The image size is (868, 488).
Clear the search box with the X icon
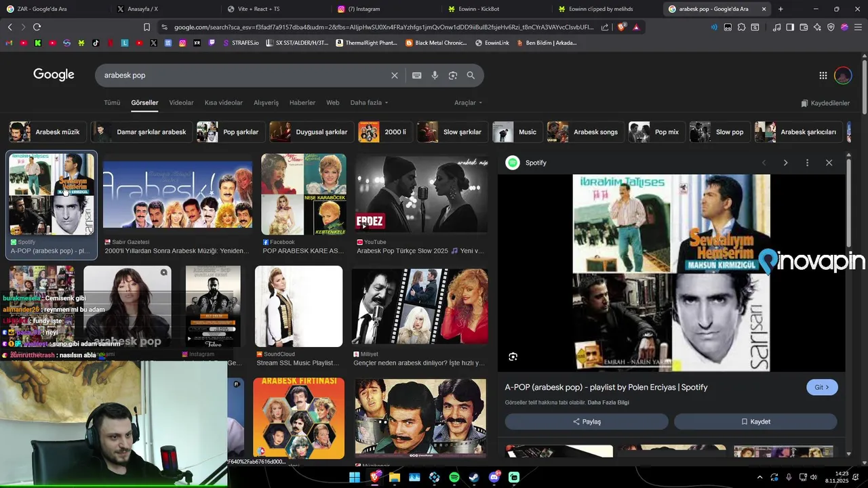click(x=394, y=75)
